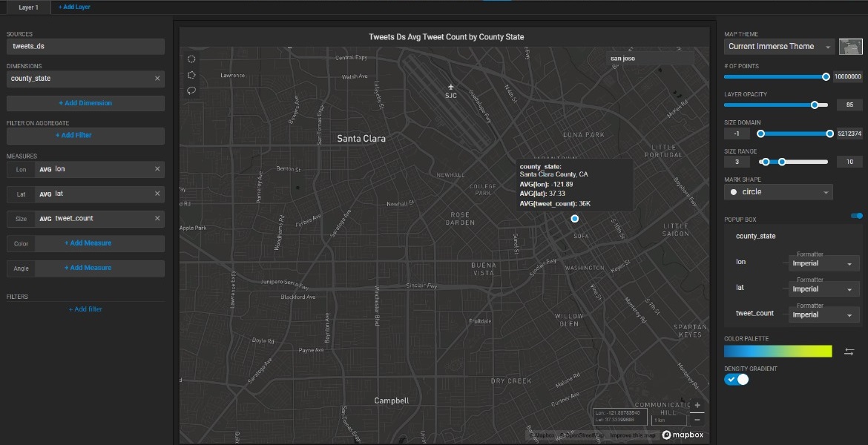Screen dimensions: 868x445
Task: Reverse the color palette with swap icon
Action: pyautogui.click(x=849, y=352)
